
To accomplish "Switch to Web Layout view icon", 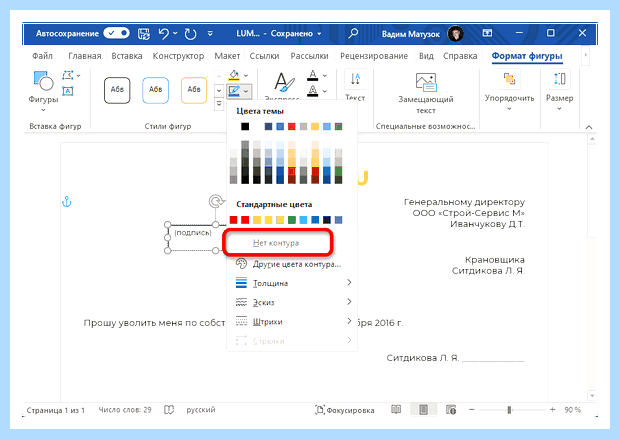I will 451,410.
